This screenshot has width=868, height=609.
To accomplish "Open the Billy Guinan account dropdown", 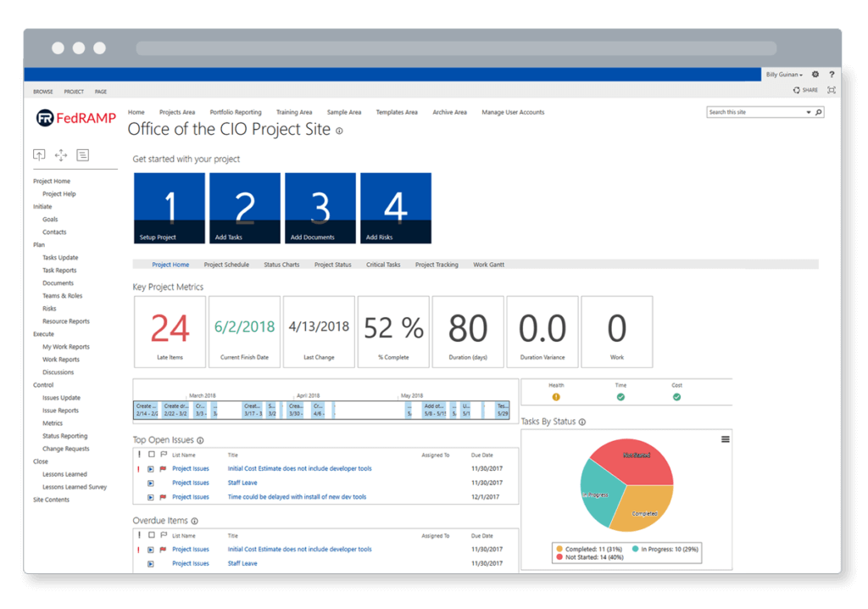I will [782, 75].
